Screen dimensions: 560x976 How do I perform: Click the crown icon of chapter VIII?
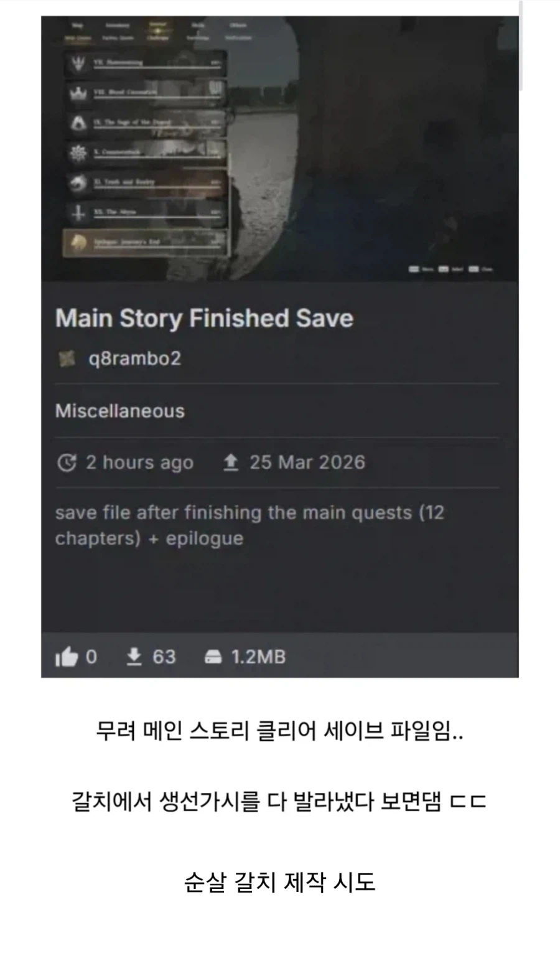pyautogui.click(x=78, y=93)
